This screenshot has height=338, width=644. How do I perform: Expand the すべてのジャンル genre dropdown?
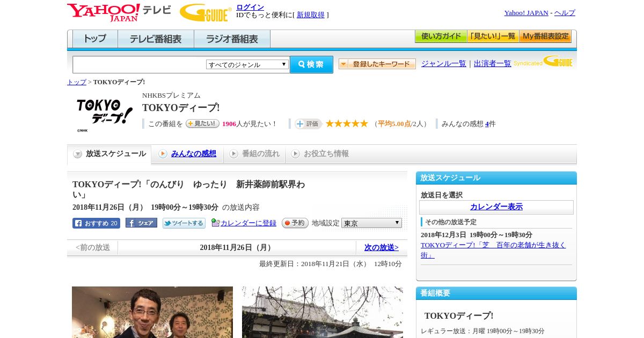(x=247, y=64)
